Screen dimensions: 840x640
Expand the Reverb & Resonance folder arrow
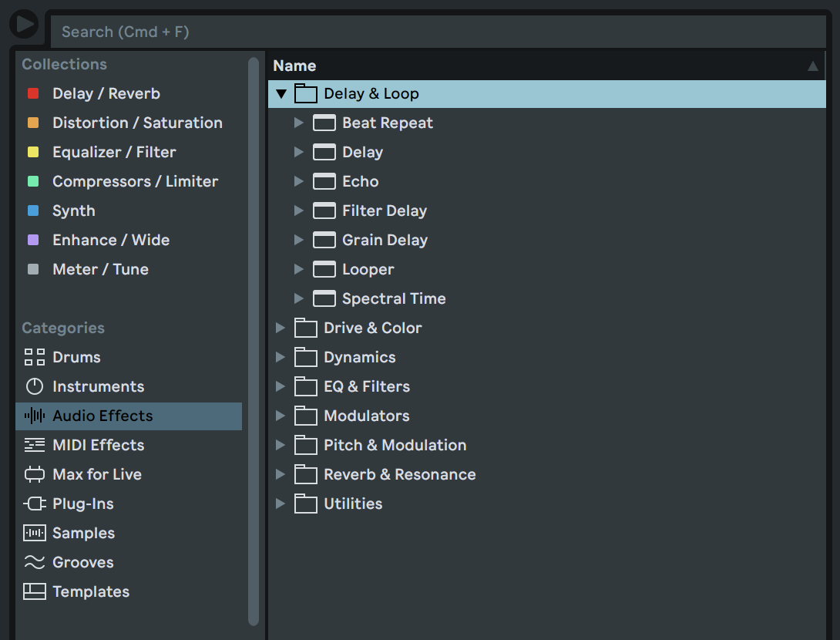pyautogui.click(x=281, y=474)
